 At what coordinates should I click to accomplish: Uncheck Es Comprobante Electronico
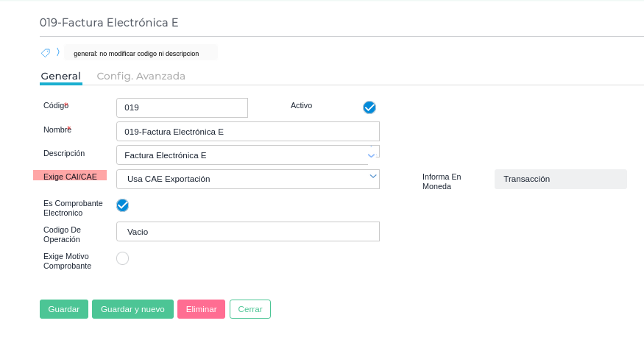pyautogui.click(x=123, y=205)
